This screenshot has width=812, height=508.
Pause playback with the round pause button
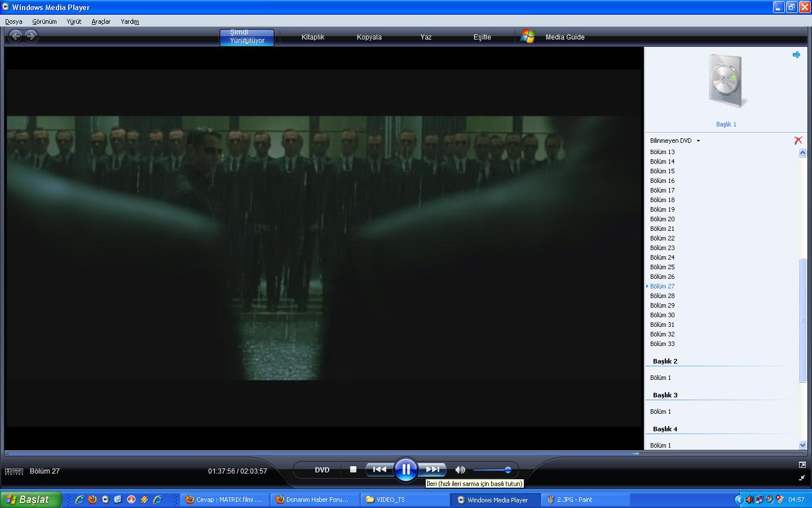tap(405, 469)
